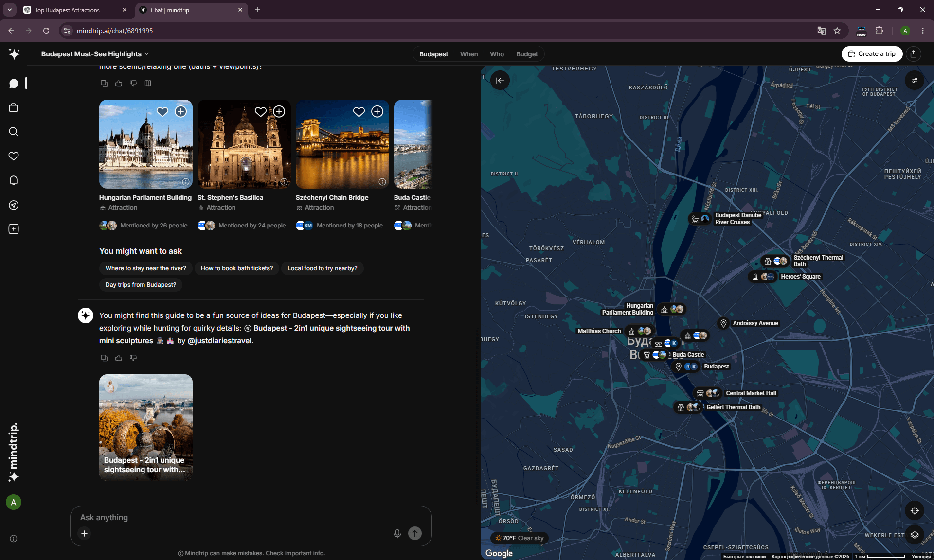This screenshot has height=560, width=934.
Task: Click the microphone icon in the chat box
Action: click(397, 533)
